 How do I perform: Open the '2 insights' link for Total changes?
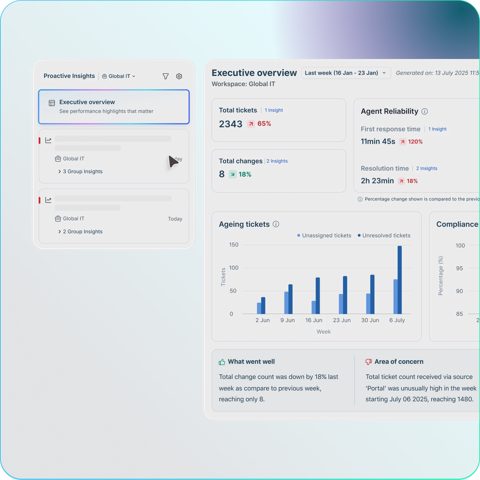pyautogui.click(x=277, y=161)
